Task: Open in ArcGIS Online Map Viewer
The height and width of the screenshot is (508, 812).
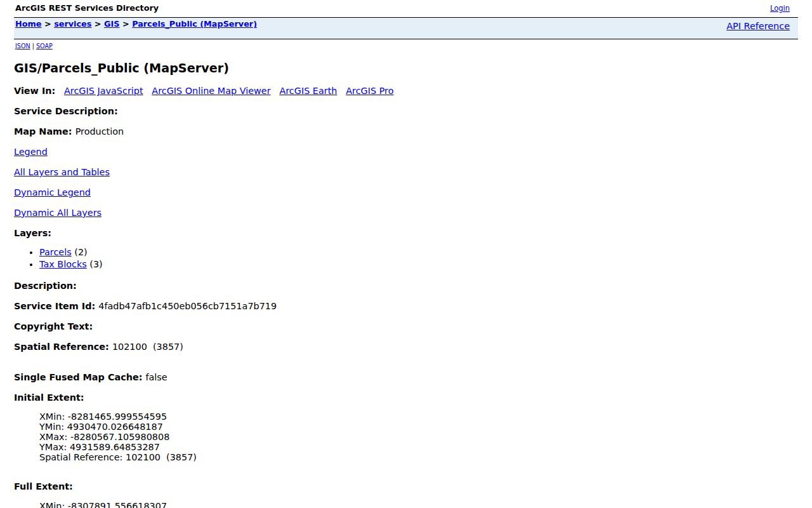Action: coord(211,91)
